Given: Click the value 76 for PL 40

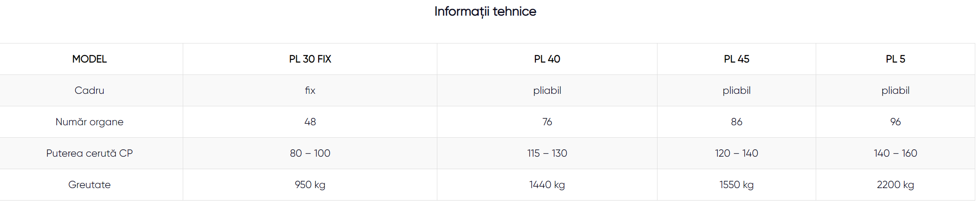Looking at the screenshot, I should [x=547, y=122].
